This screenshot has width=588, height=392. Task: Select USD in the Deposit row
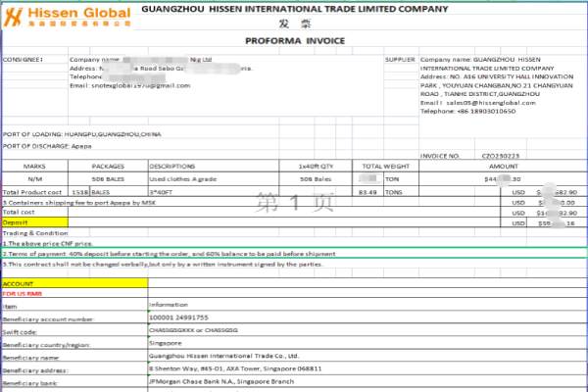pyautogui.click(x=518, y=223)
